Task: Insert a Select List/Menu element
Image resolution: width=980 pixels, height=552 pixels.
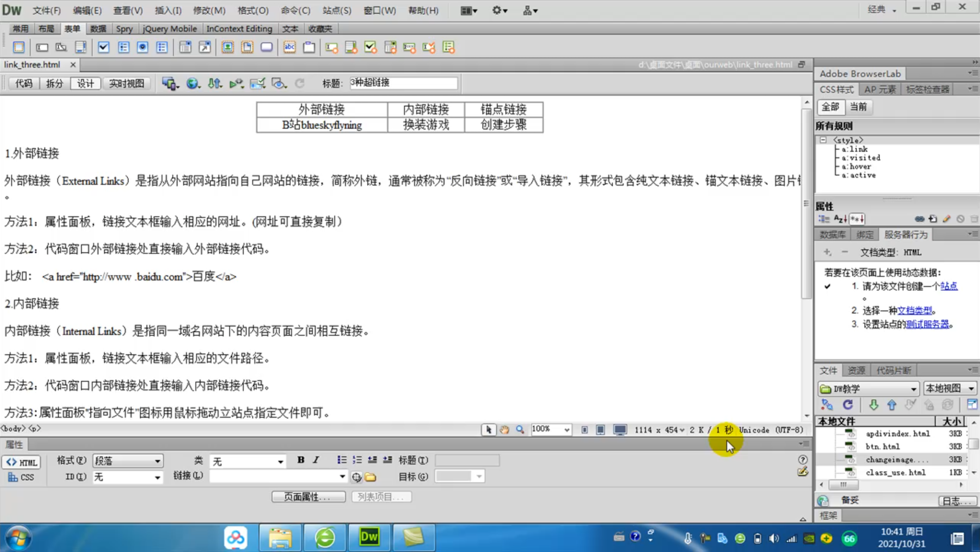Action: 185,48
